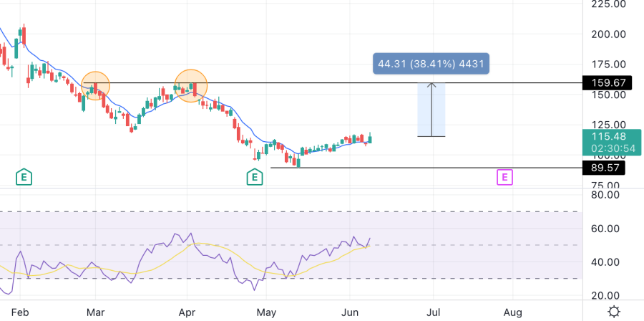The image size is (644, 321).
Task: Click the Aug label on time axis
Action: pyautogui.click(x=512, y=312)
